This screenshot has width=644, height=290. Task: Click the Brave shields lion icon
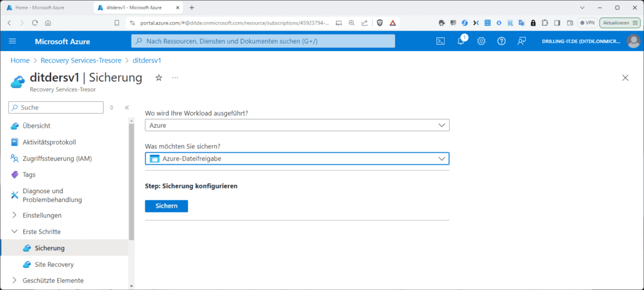tap(380, 23)
